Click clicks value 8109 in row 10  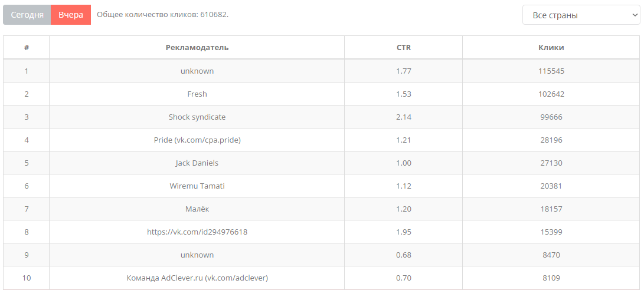551,278
